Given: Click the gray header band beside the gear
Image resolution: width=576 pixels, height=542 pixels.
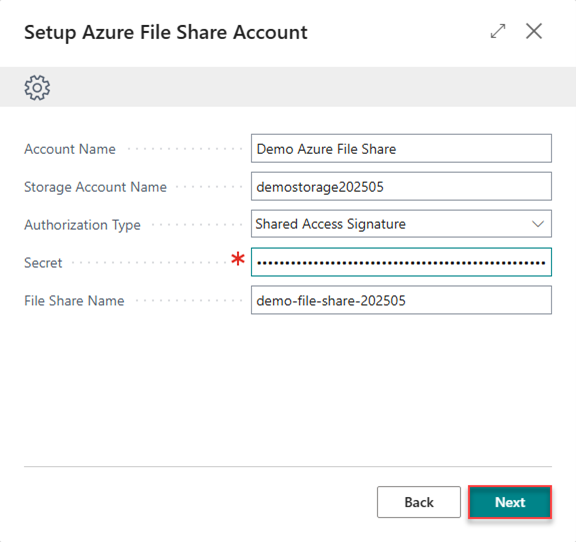Looking at the screenshot, I should [312, 87].
